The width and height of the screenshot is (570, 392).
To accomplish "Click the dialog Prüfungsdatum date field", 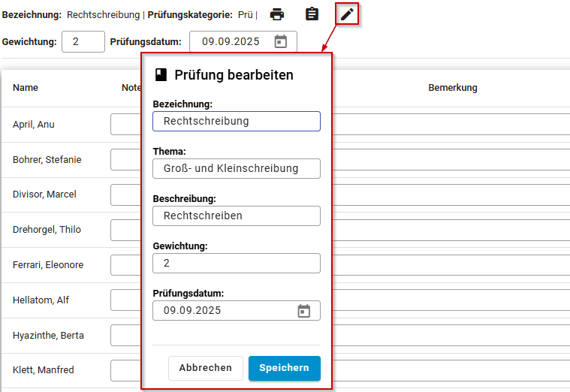I will (237, 310).
